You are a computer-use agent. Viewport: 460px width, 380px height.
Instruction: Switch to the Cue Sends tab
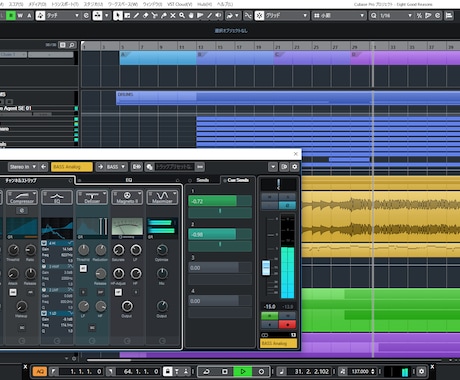coord(238,180)
